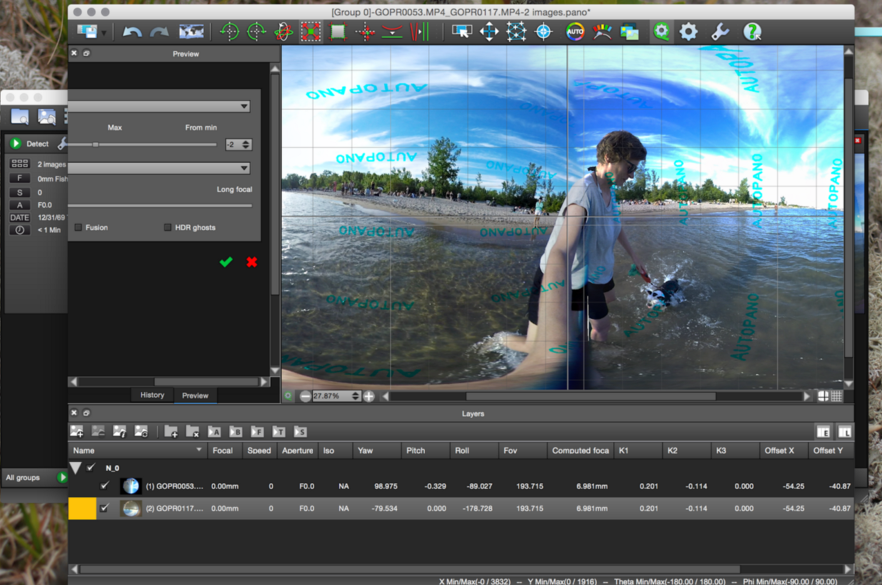The height and width of the screenshot is (585, 882).
Task: Switch to the Preview tab
Action: (x=195, y=395)
